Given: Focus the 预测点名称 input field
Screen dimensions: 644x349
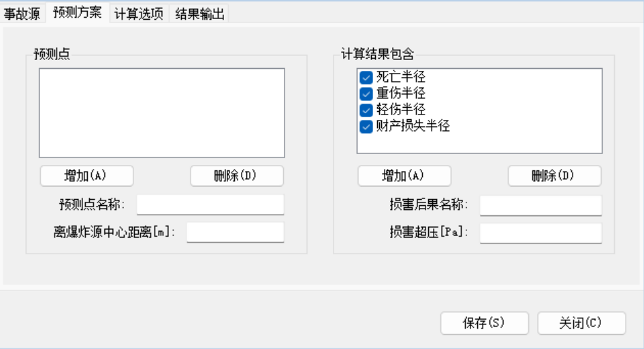Looking at the screenshot, I should point(210,204).
